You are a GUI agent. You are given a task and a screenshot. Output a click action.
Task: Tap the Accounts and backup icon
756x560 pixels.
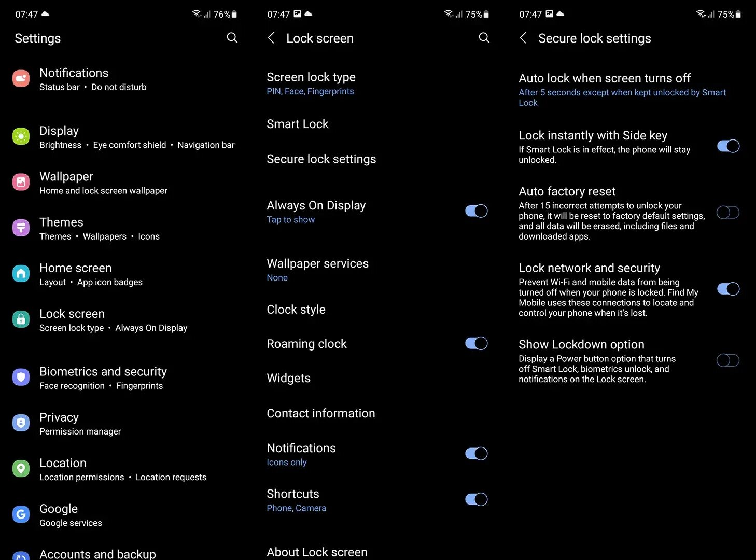(21, 555)
